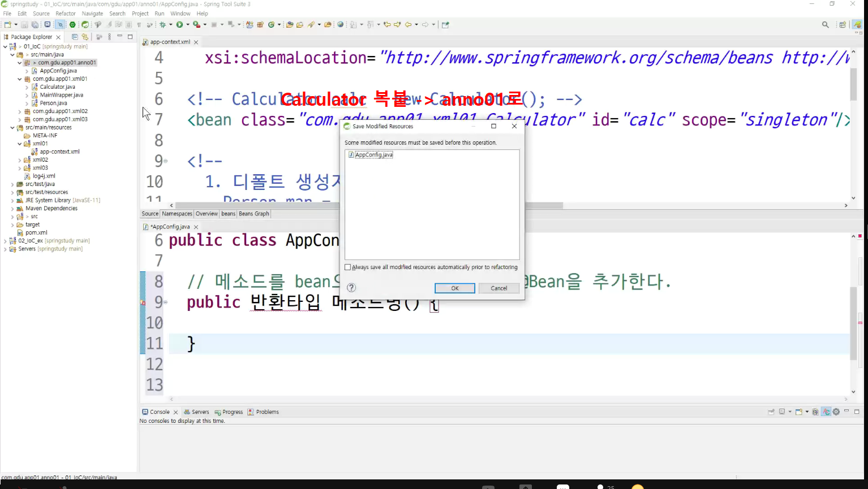Switch to the Namespaces tab

click(x=177, y=214)
